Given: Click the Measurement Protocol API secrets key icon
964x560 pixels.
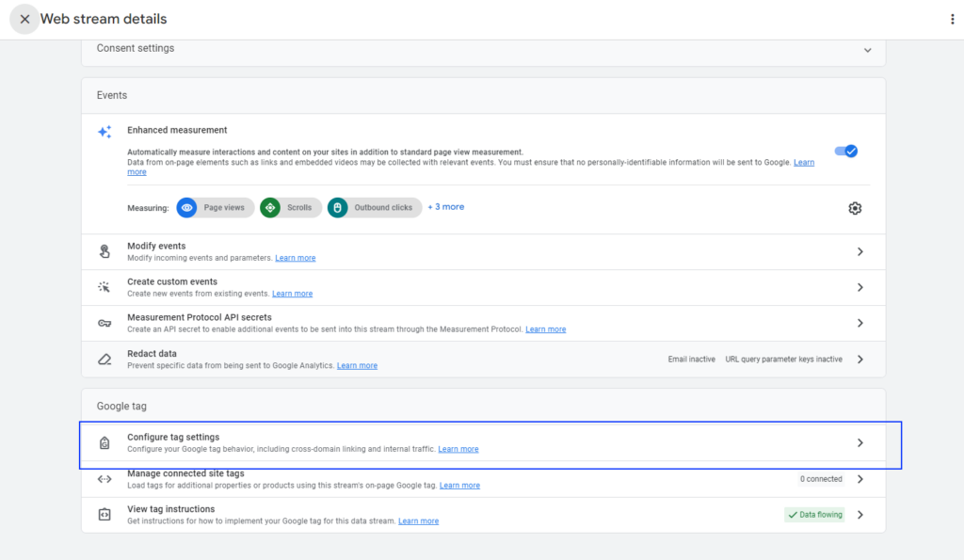Looking at the screenshot, I should pos(104,322).
